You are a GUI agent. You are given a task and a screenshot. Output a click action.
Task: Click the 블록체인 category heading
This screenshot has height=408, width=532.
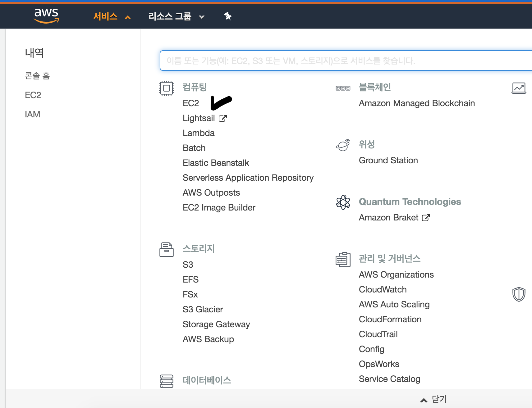point(375,87)
